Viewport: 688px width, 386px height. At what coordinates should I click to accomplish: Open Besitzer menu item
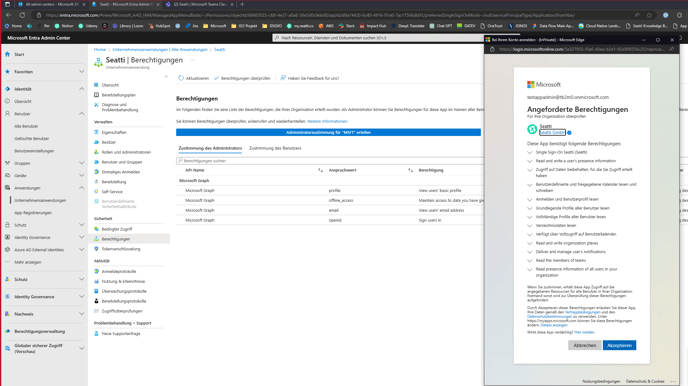(x=108, y=142)
